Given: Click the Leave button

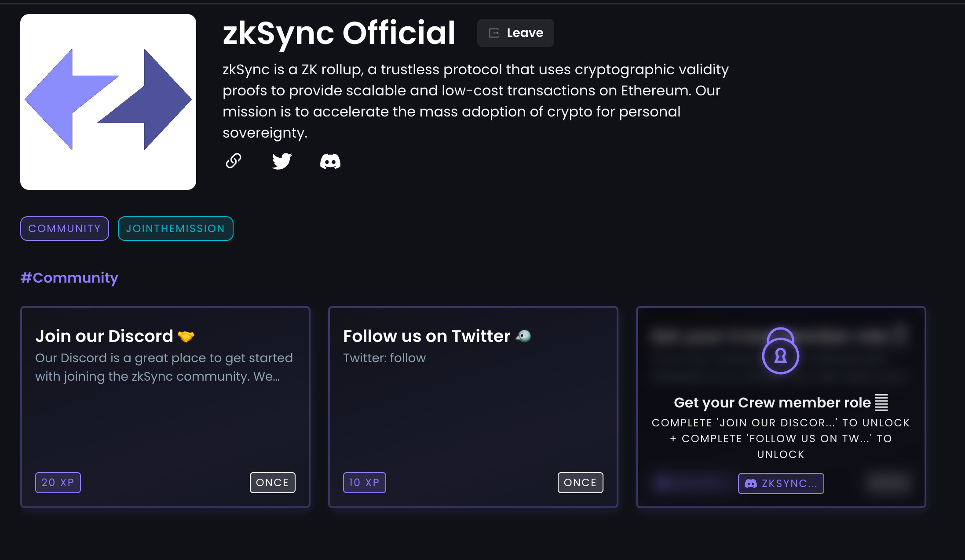Looking at the screenshot, I should pyautogui.click(x=515, y=33).
